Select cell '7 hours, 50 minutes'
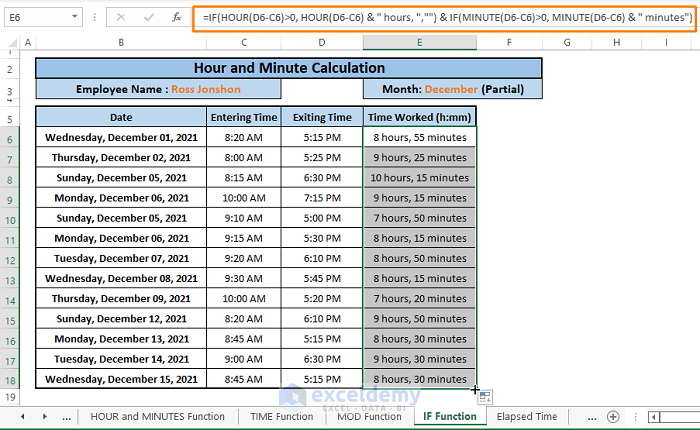 pos(420,218)
